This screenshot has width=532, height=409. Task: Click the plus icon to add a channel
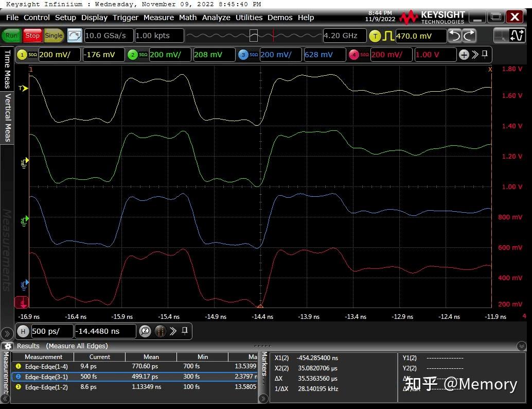(x=464, y=55)
